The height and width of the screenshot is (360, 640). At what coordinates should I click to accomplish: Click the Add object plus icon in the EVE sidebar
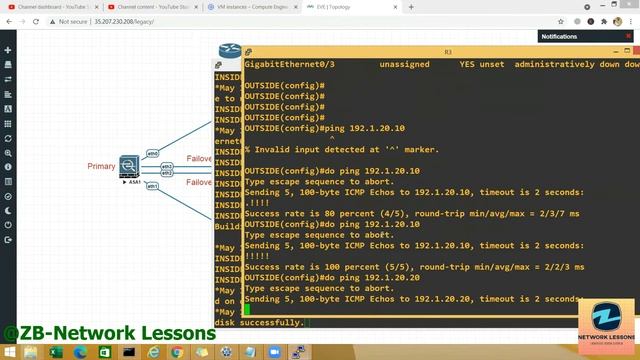click(x=8, y=50)
